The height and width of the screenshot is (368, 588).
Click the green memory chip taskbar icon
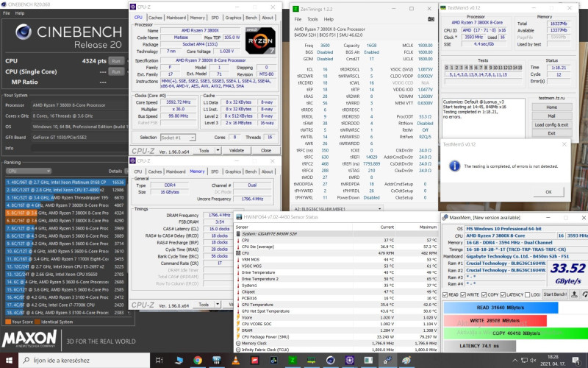(x=311, y=360)
